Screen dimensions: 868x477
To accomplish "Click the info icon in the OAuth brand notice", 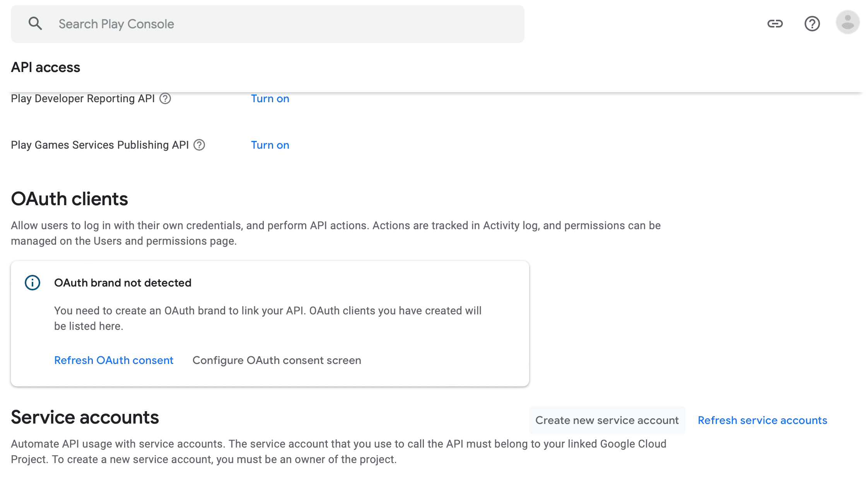I will click(x=32, y=283).
